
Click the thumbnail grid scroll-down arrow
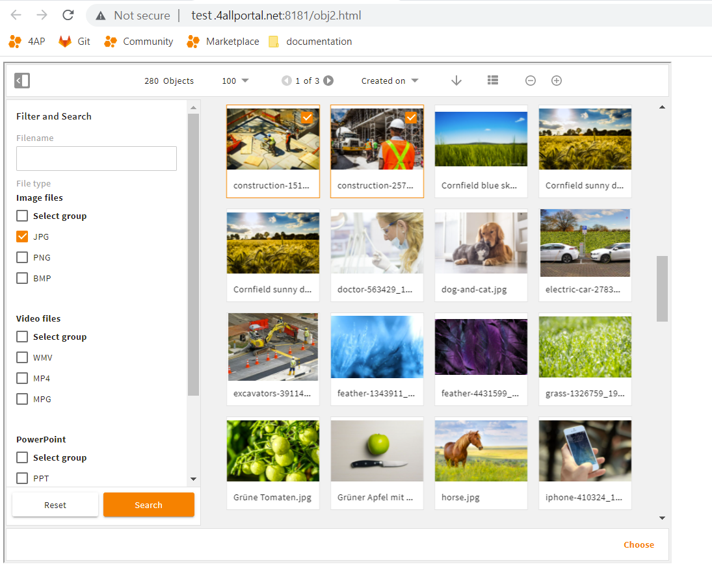pos(662,518)
